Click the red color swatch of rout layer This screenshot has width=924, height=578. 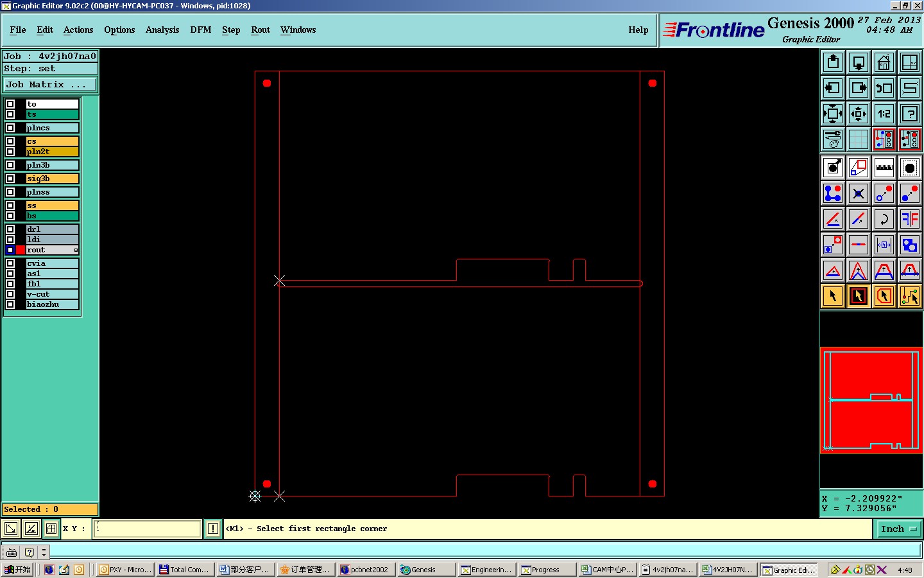pyautogui.click(x=21, y=250)
